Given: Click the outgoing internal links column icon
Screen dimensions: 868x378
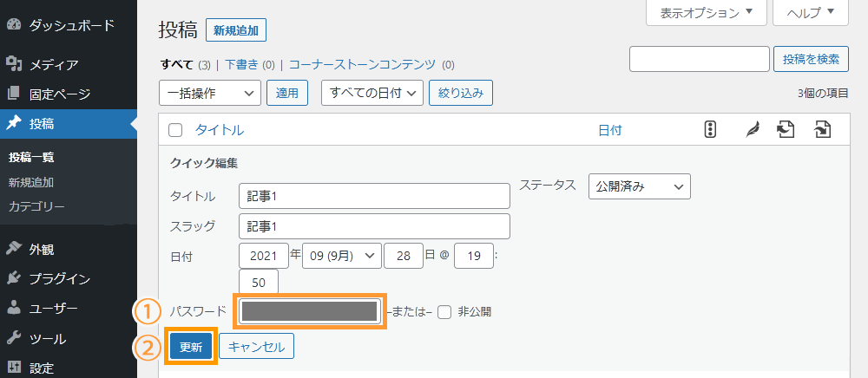Looking at the screenshot, I should pyautogui.click(x=786, y=130).
